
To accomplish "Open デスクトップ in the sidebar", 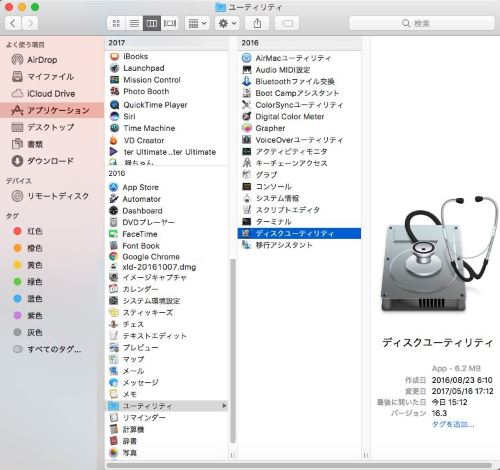I will [52, 127].
